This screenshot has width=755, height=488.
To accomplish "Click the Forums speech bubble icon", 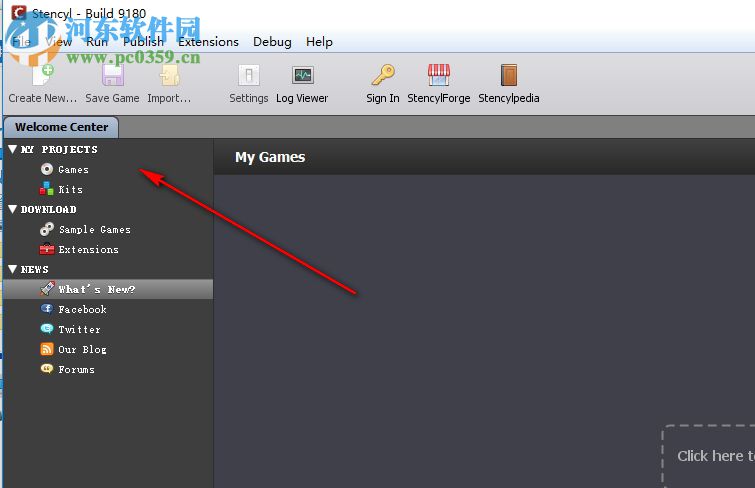I will tap(47, 369).
